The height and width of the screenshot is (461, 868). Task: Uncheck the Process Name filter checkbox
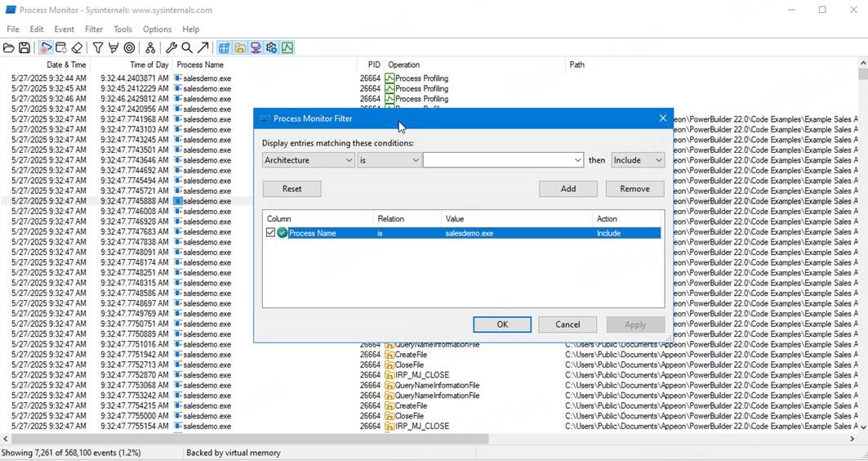point(270,233)
